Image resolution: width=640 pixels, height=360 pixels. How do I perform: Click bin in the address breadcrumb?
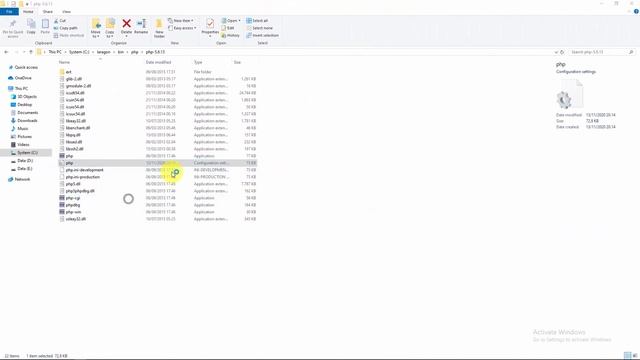[121, 52]
